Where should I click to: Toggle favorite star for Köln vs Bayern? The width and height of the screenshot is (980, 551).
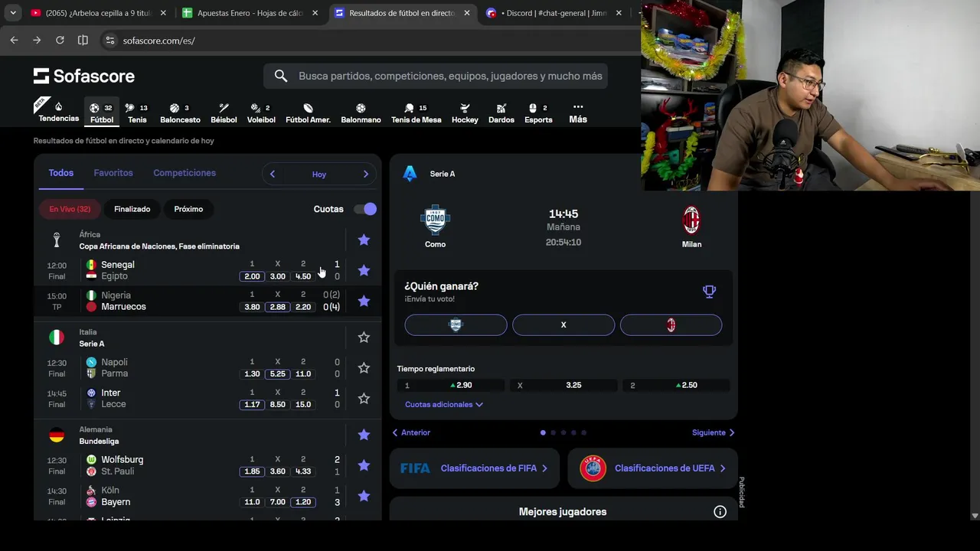[x=364, y=496]
